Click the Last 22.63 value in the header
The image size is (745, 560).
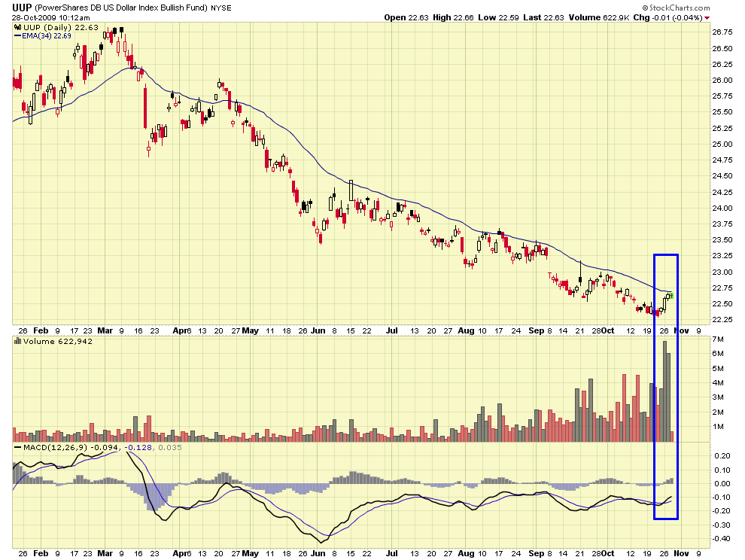coord(543,17)
